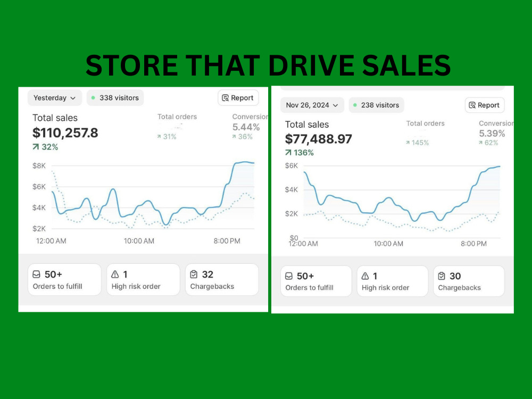The height and width of the screenshot is (399, 532).
Task: Click inbox icon on left Orders to fulfill
Action: point(36,274)
